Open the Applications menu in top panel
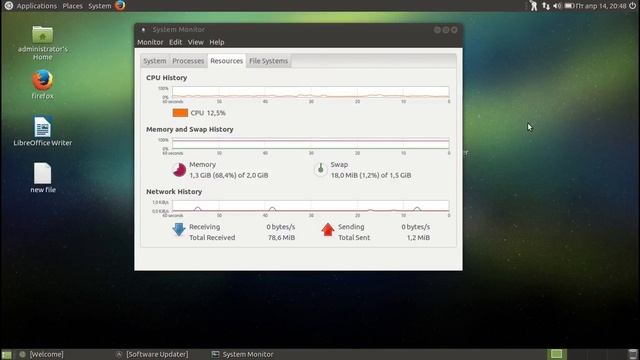 tap(37, 6)
